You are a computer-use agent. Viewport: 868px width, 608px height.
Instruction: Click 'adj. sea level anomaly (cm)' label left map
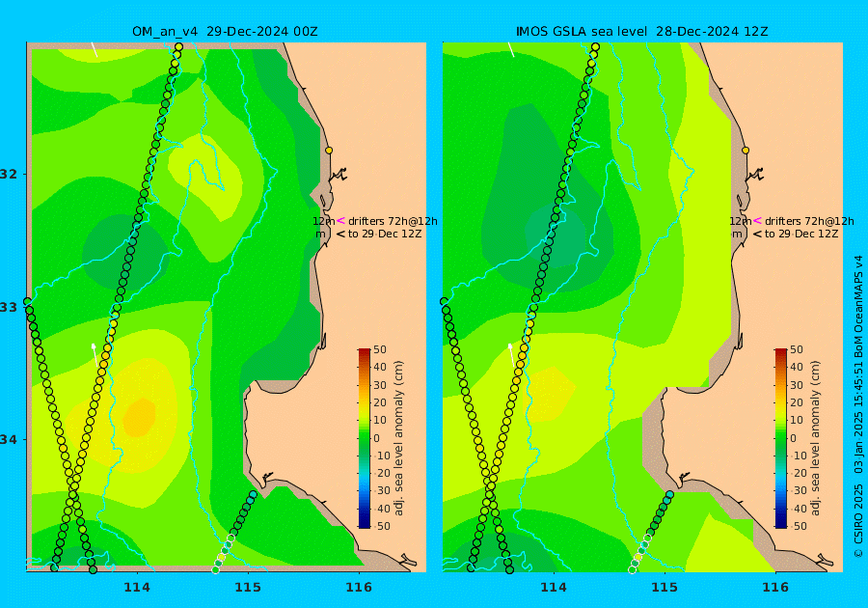398,438
